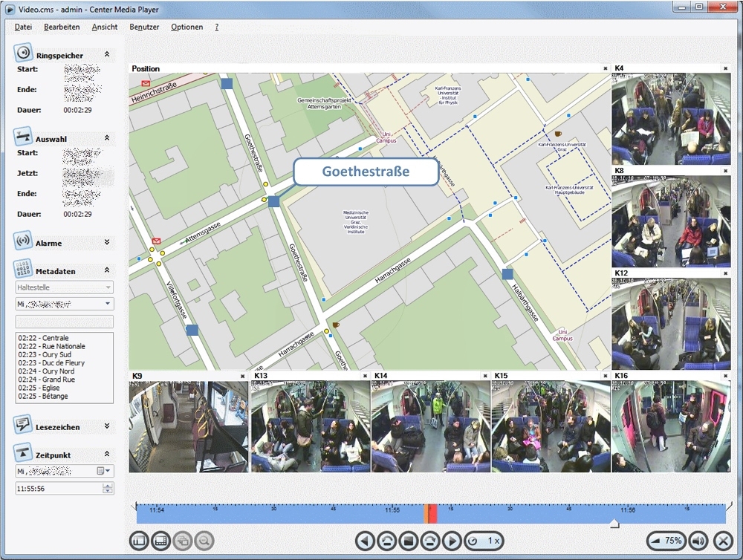Close the K13 camera view
This screenshot has width=743, height=560.
click(365, 376)
